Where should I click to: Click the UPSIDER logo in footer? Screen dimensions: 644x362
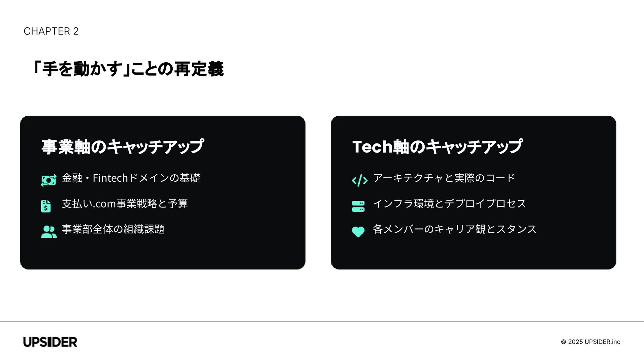pos(50,342)
